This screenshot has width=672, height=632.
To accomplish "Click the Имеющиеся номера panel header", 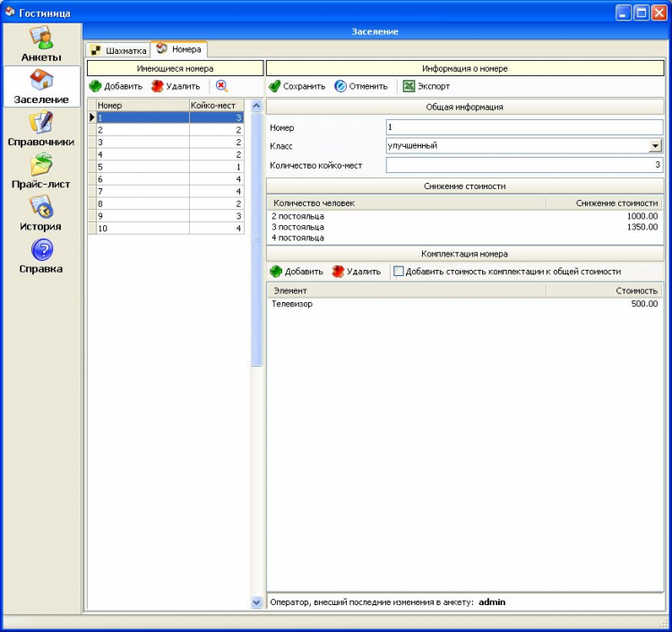I will 175,69.
